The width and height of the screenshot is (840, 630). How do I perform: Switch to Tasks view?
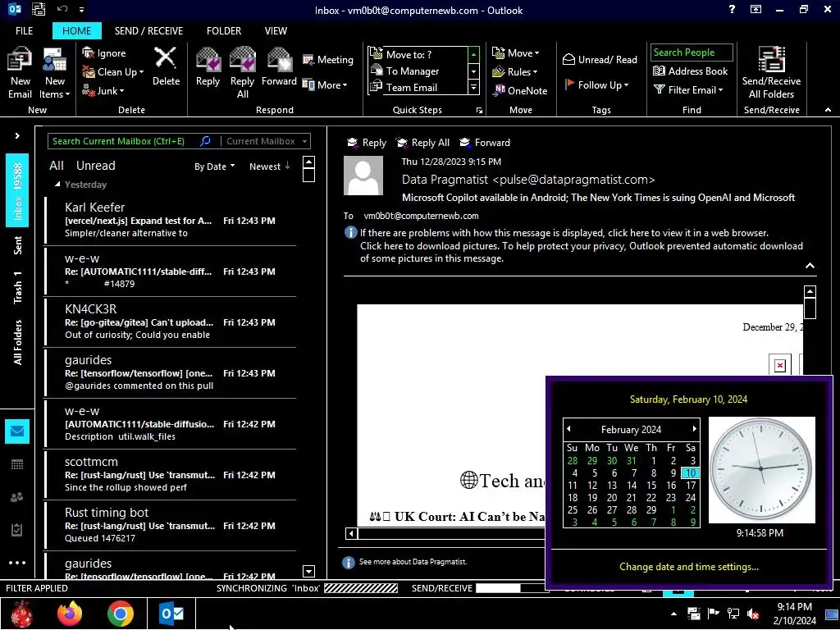pos(17,530)
